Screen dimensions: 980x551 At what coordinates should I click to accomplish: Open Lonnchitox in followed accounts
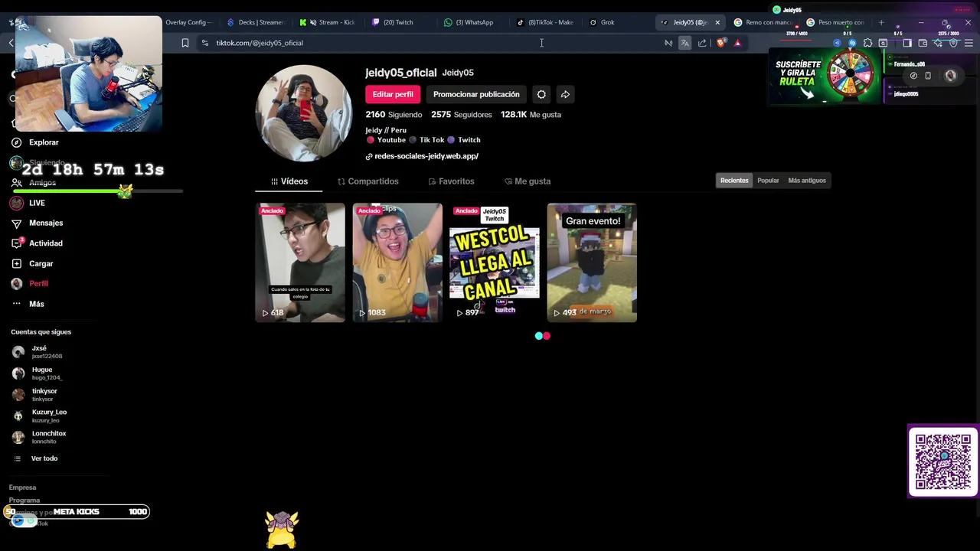coord(39,437)
